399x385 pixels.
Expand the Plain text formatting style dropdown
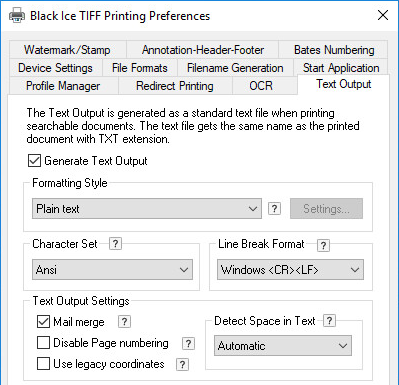tap(147, 209)
